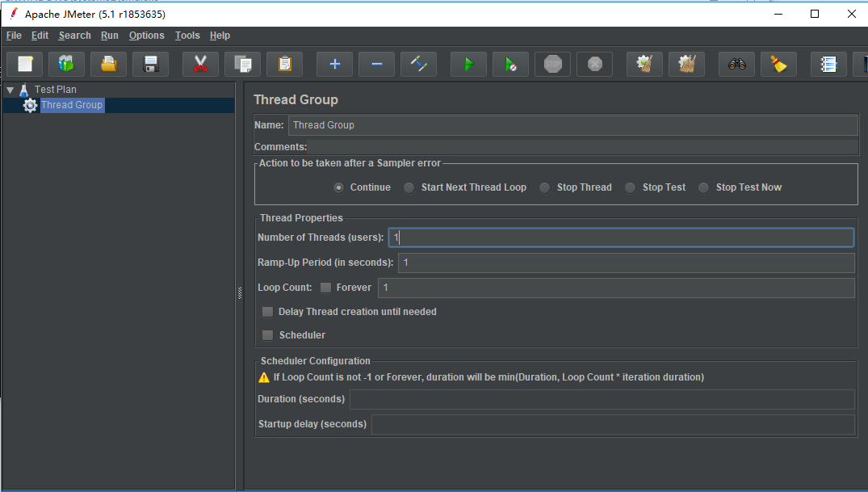Click the Test Plan flask icon in the tree

coord(23,90)
